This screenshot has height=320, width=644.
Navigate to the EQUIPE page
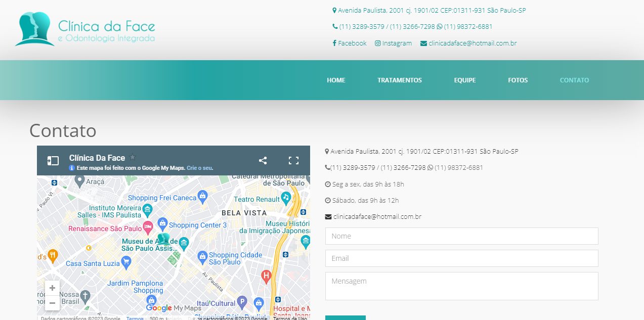coord(464,80)
